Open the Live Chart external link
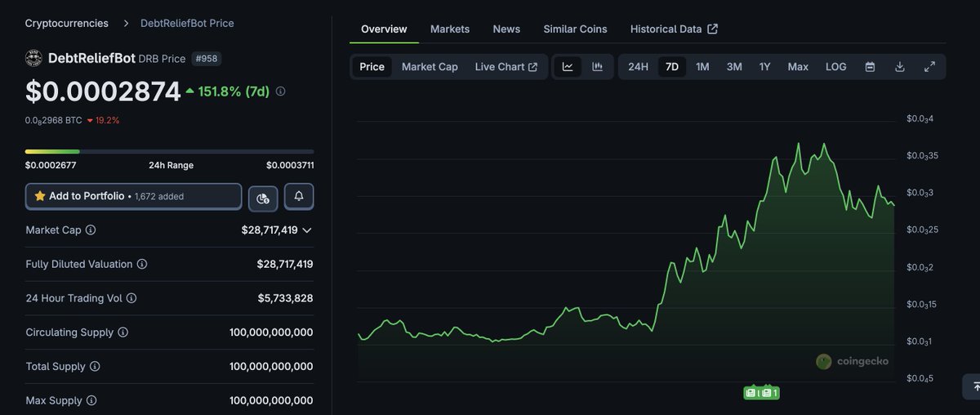The image size is (980, 415). coord(506,67)
